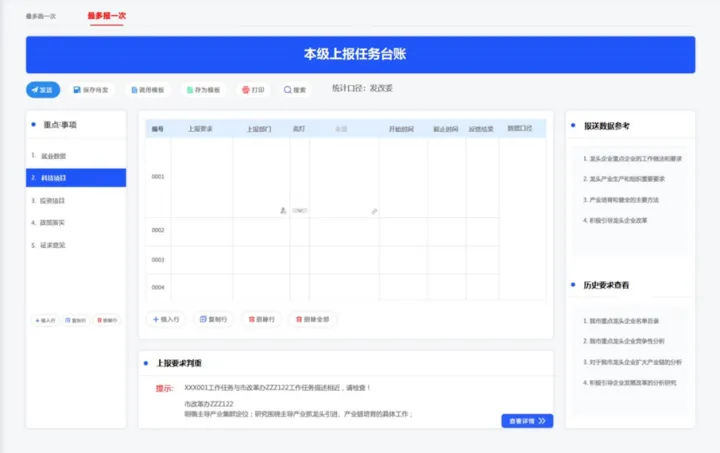
Task: Click 复制行 below the main table
Action: point(213,319)
